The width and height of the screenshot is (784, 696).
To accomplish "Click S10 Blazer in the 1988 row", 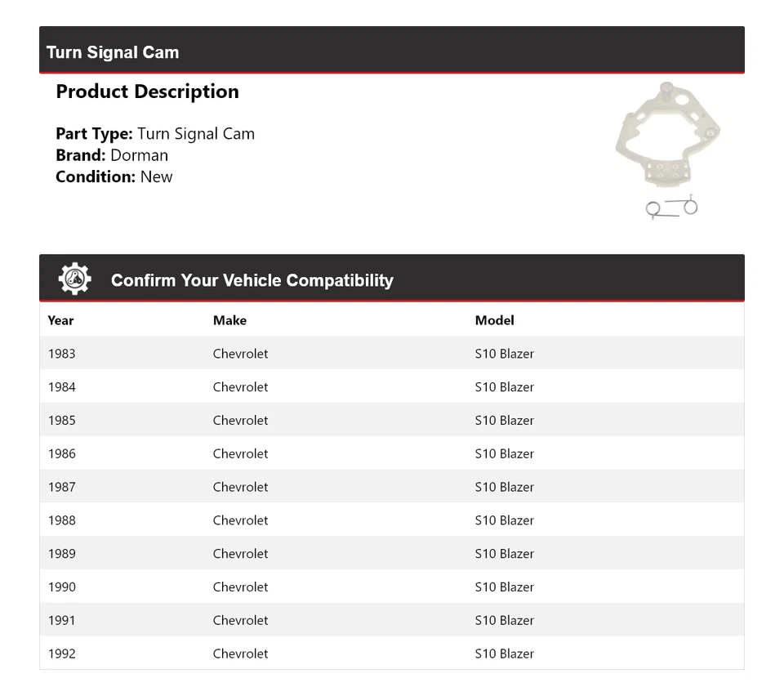I will pyautogui.click(x=504, y=520).
